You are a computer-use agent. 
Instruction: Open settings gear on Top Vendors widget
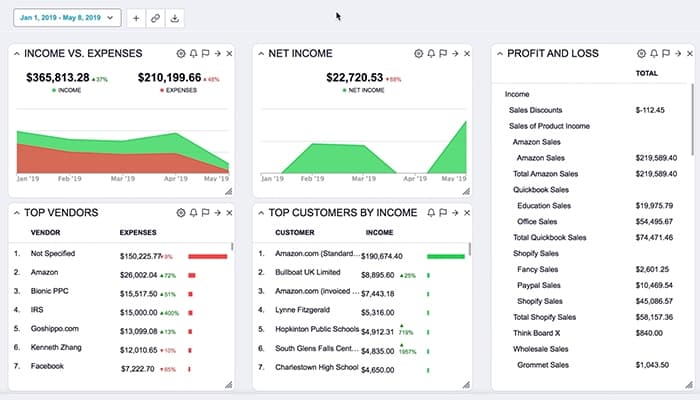click(181, 213)
